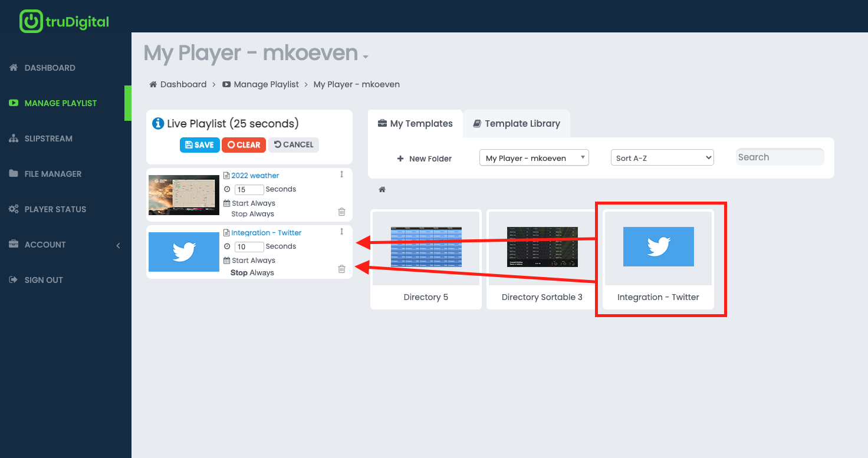Screen dimensions: 868x458
Task: Delete Integration - Twitter from playlist
Action: (341, 269)
